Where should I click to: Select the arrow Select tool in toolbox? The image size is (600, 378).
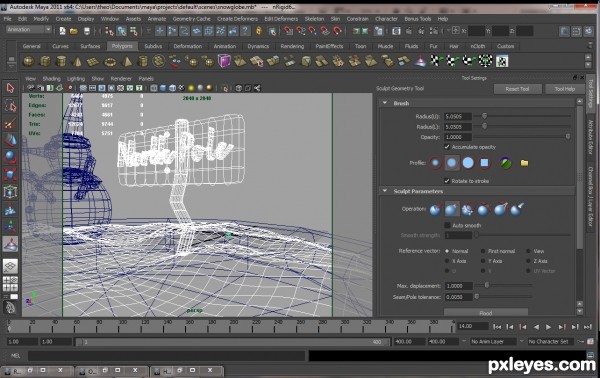[10, 88]
